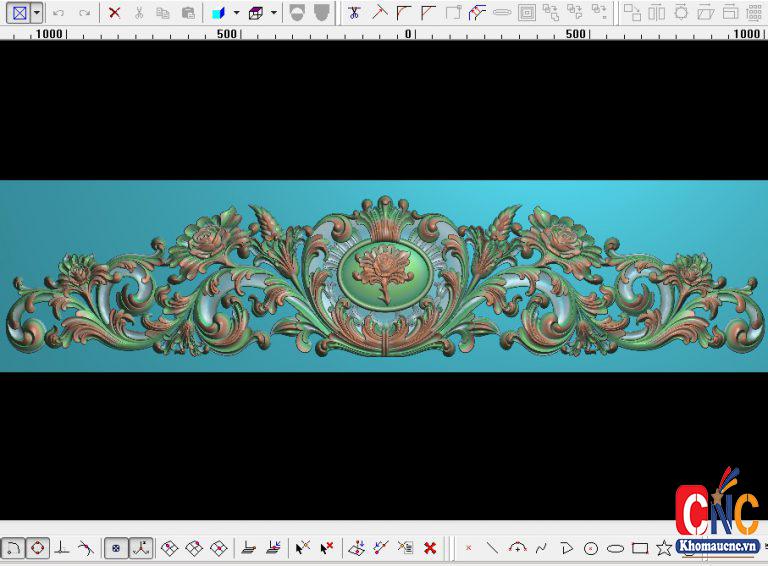
Task: Toggle the centre point snap button
Action: 116,548
